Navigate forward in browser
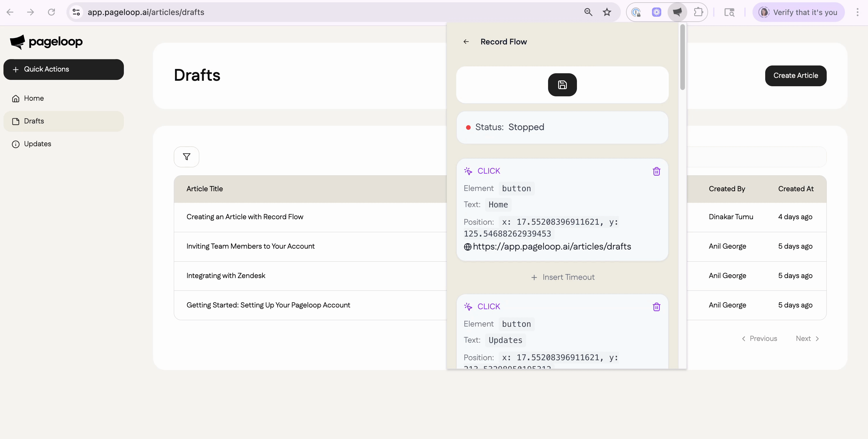Viewport: 868px width, 439px height. [31, 12]
